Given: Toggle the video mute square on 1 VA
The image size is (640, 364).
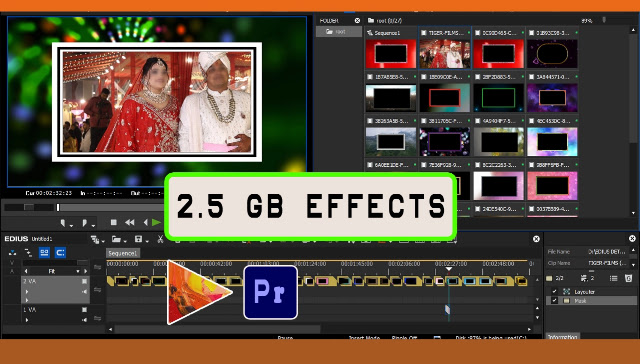Looking at the screenshot, I should click(x=84, y=310).
